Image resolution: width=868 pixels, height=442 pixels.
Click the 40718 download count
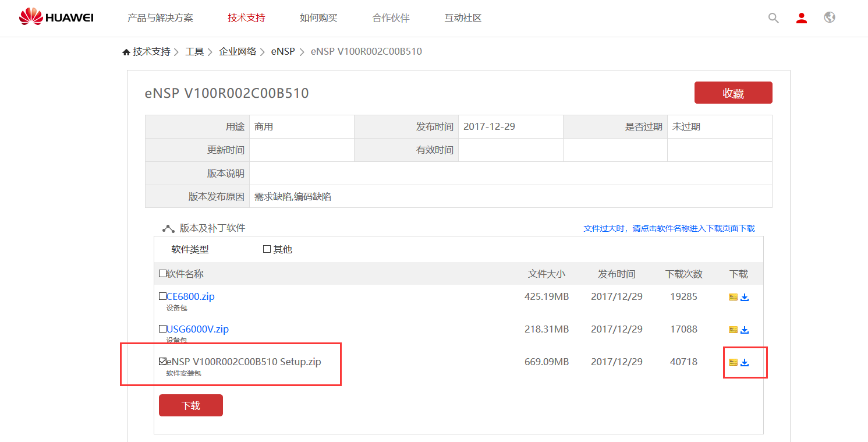click(683, 362)
